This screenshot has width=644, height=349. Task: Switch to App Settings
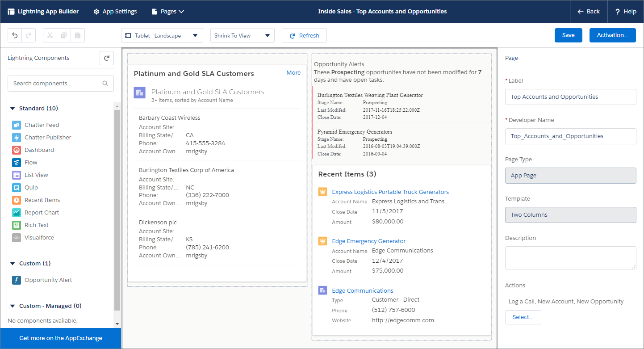[115, 12]
